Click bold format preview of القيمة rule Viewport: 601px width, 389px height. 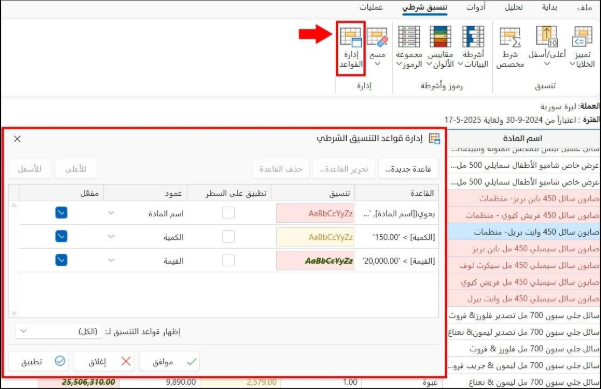(x=315, y=261)
